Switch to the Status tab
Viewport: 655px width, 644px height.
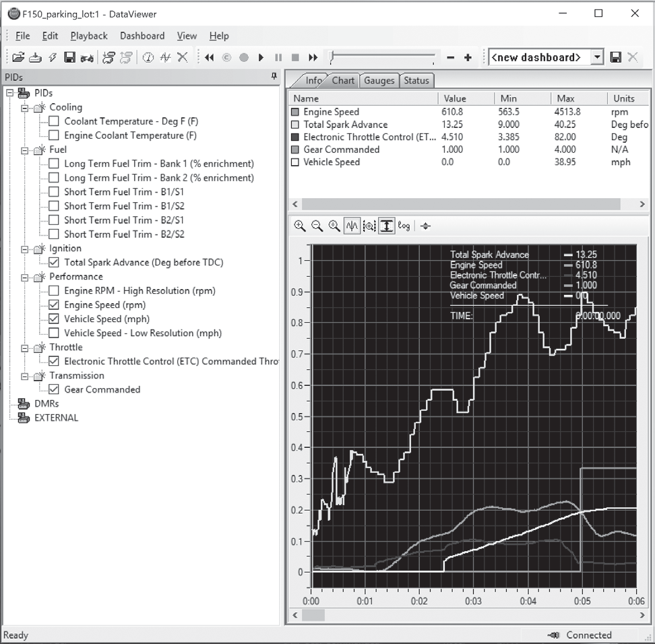[x=416, y=80]
